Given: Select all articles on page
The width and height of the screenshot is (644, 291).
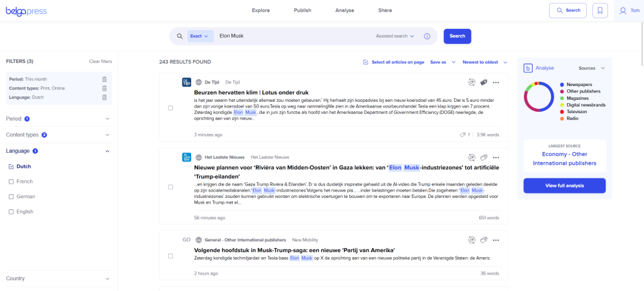Looking at the screenshot, I should 394,62.
